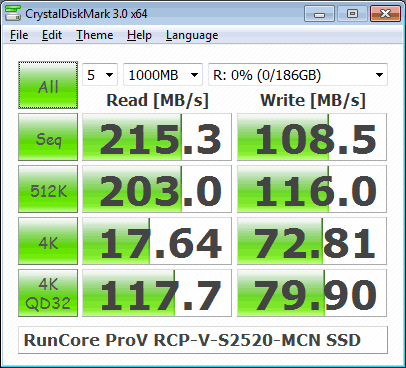This screenshot has width=406, height=368.
Task: Click the 4K QD32 write result 79.90
Action: pyautogui.click(x=312, y=293)
